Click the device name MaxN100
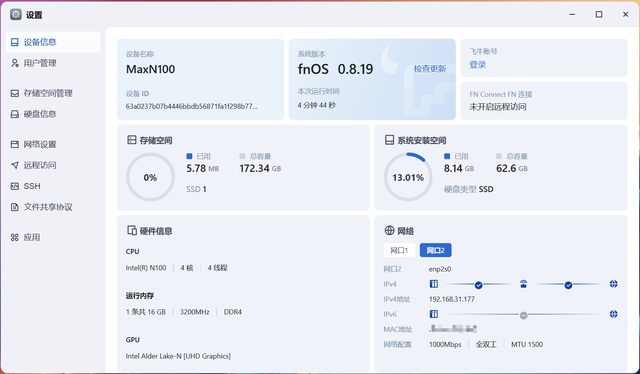This screenshot has height=374, width=640. point(151,69)
